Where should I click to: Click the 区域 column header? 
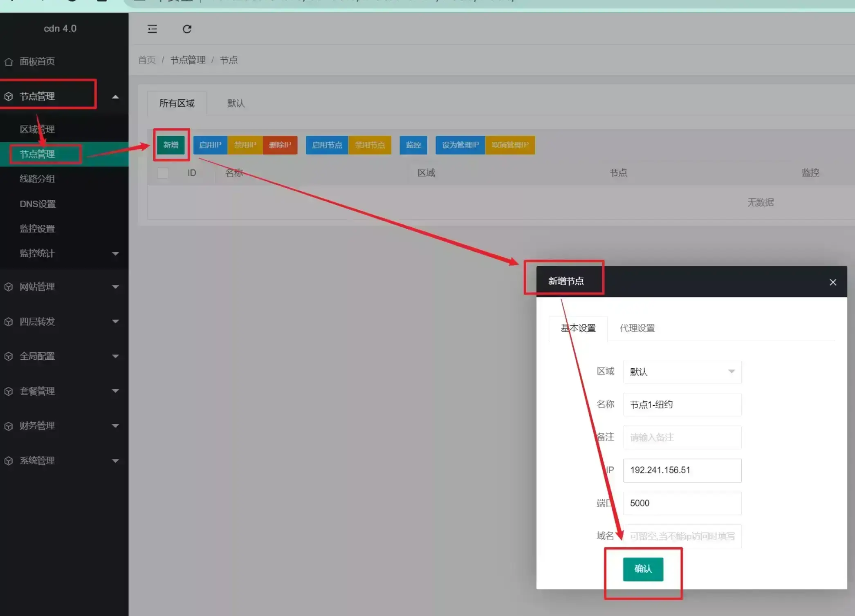(x=426, y=173)
